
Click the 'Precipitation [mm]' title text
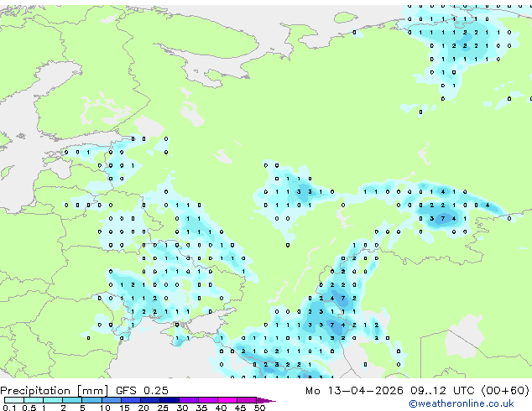(x=55, y=391)
